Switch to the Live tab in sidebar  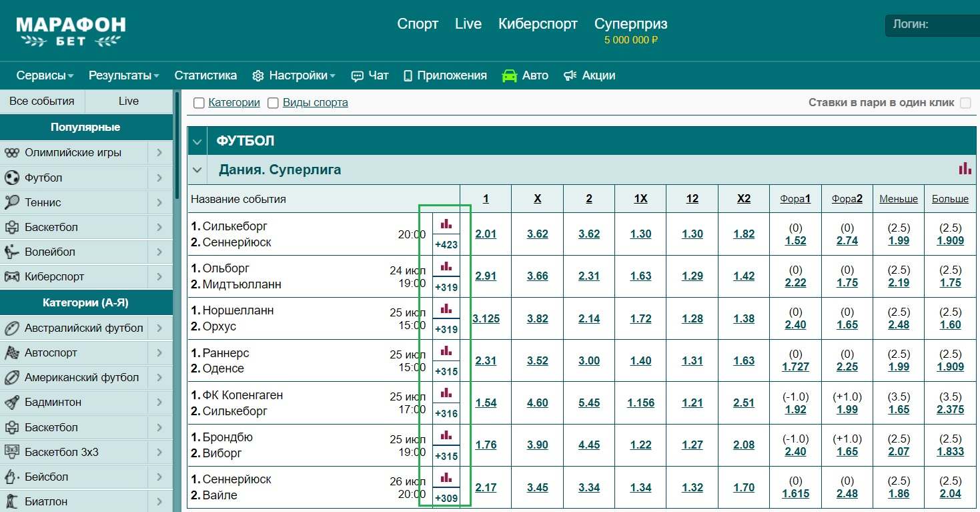click(129, 101)
